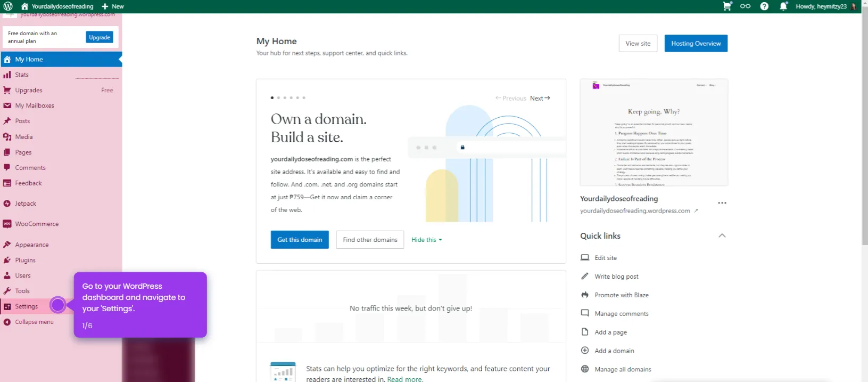Viewport: 868px width, 382px height.
Task: Click the Free label beside Upgrades
Action: click(107, 90)
